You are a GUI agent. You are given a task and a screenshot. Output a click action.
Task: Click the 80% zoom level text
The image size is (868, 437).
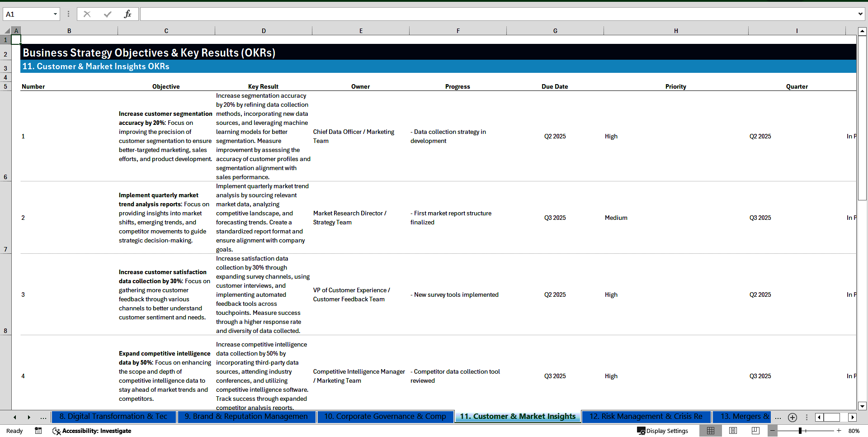(856, 431)
